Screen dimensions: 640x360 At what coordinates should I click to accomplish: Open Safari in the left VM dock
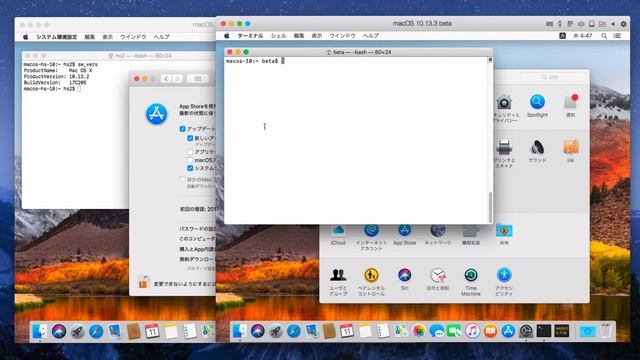(x=96, y=331)
